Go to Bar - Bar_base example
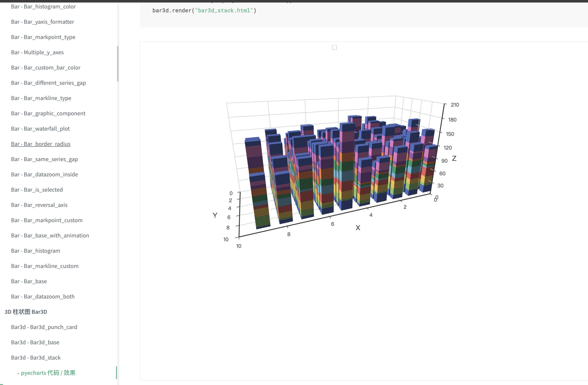 coord(29,281)
